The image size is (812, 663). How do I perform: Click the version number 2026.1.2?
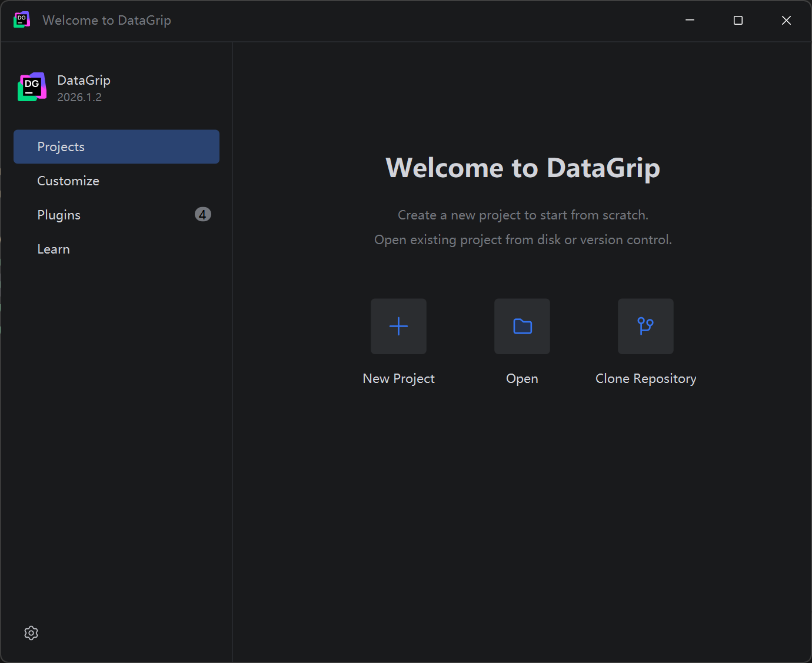click(x=79, y=98)
